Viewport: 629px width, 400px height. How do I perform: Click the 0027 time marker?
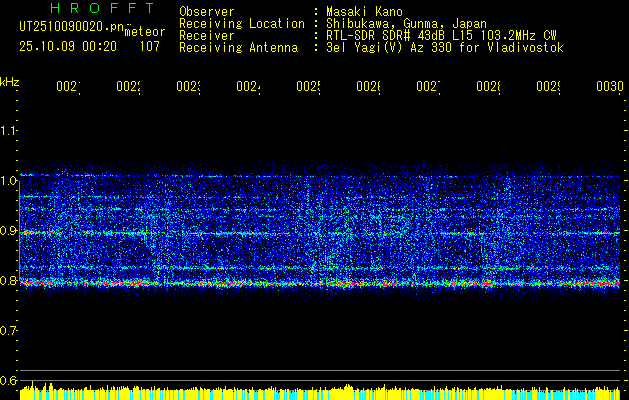[x=428, y=86]
